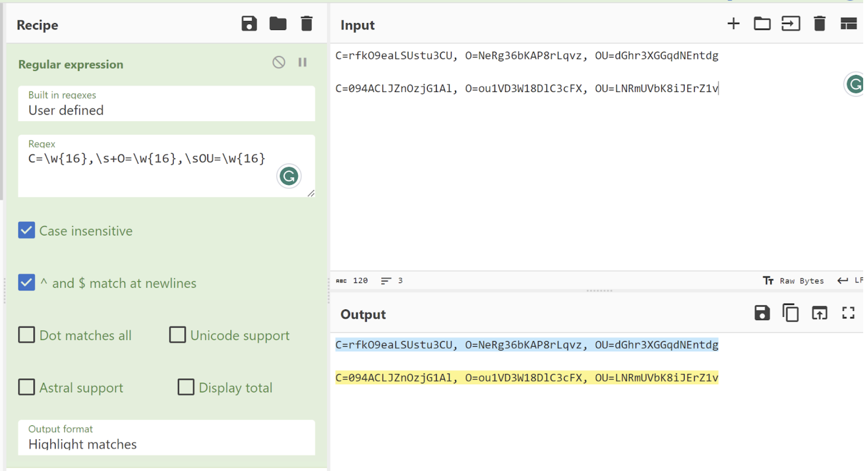The width and height of the screenshot is (868, 471).
Task: Save the recipe to file
Action: point(250,23)
